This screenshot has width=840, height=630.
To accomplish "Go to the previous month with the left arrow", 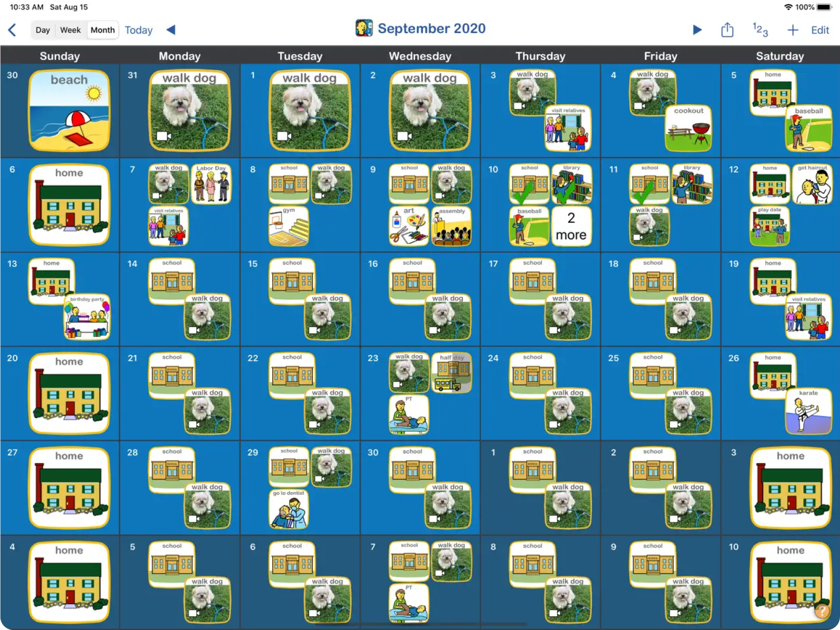I will pyautogui.click(x=171, y=30).
